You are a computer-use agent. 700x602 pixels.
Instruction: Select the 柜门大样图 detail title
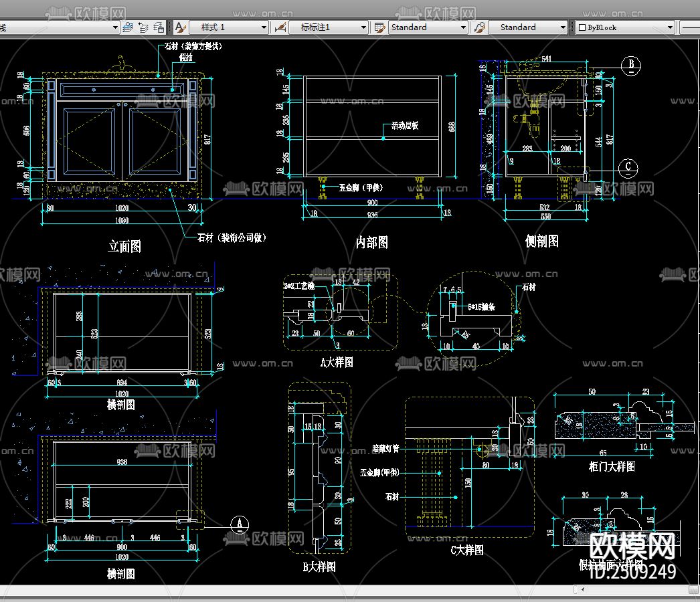[x=612, y=467]
